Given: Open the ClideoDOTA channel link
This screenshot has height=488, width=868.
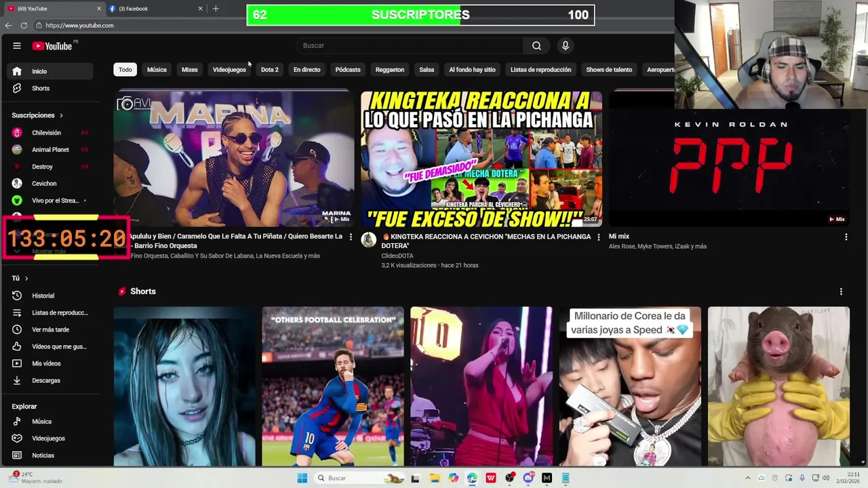Looking at the screenshot, I should pyautogui.click(x=397, y=256).
